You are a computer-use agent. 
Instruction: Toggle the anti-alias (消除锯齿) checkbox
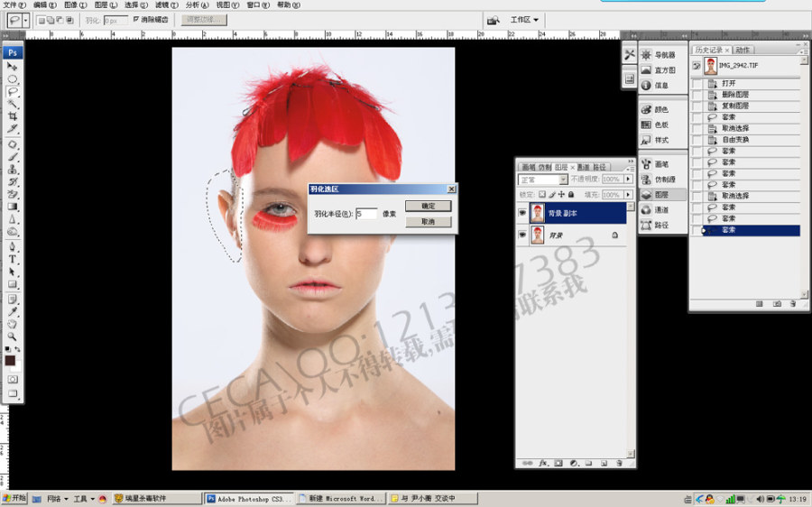(136, 19)
